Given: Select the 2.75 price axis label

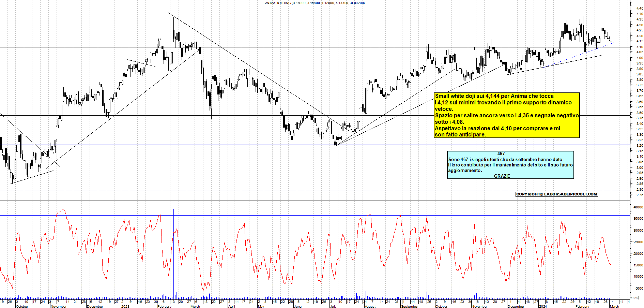Looking at the screenshot, I should click(639, 195).
